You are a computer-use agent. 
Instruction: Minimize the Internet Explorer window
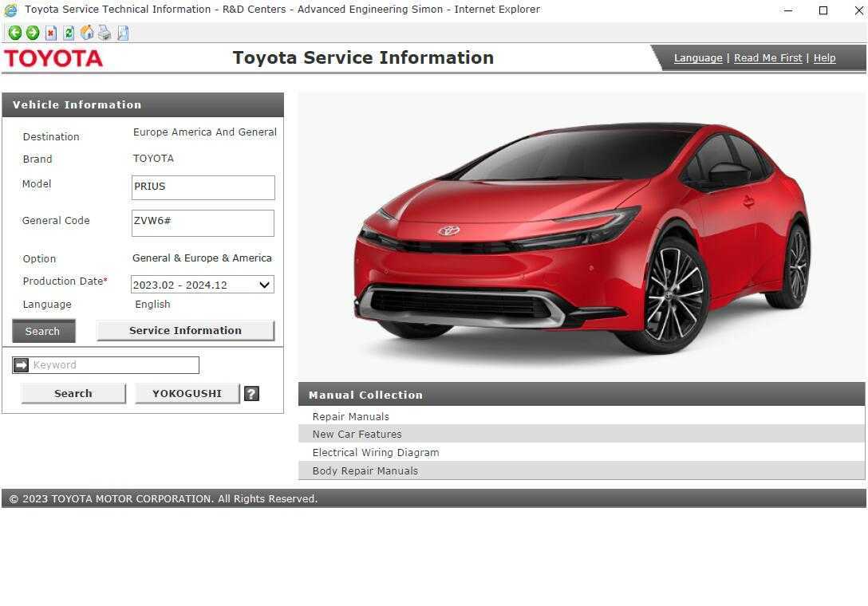pyautogui.click(x=788, y=10)
